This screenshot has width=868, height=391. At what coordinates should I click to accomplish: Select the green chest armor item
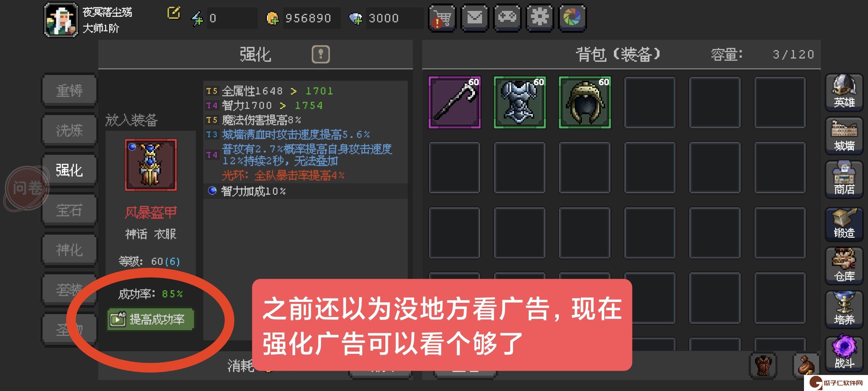(519, 102)
